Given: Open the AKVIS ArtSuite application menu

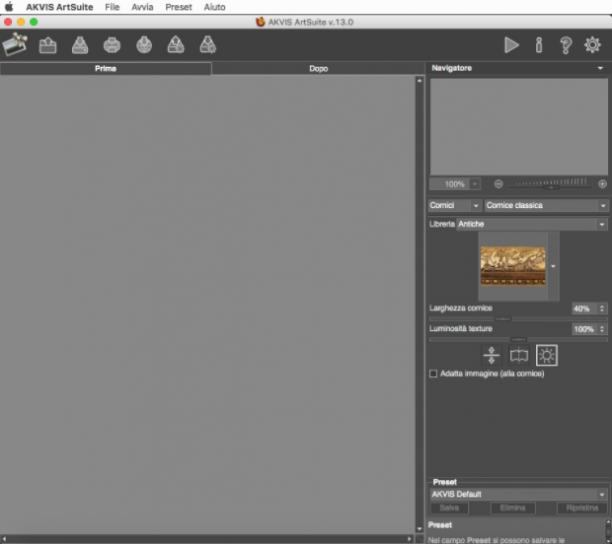Looking at the screenshot, I should 60,7.
